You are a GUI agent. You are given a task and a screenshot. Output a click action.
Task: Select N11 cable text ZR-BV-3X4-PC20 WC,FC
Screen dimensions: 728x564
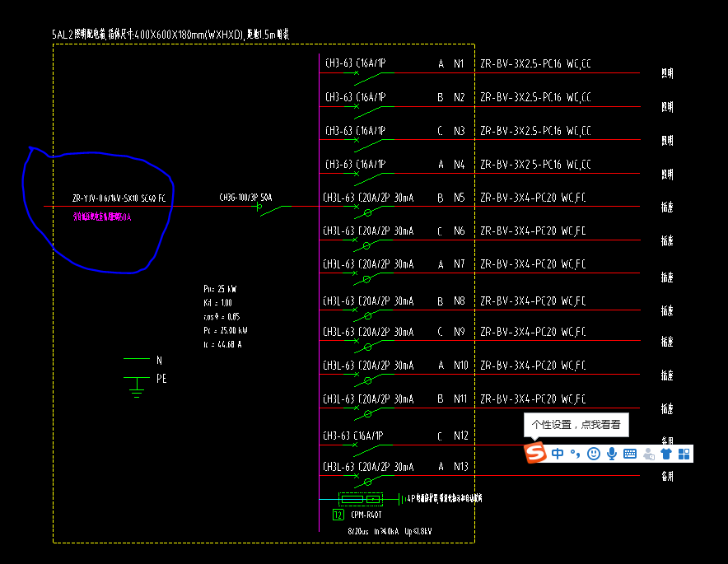533,399
